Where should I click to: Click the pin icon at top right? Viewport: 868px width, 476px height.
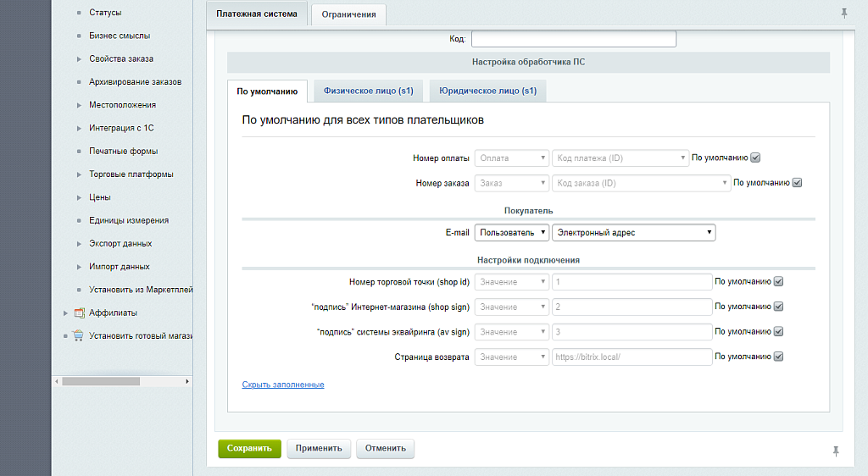(x=843, y=13)
